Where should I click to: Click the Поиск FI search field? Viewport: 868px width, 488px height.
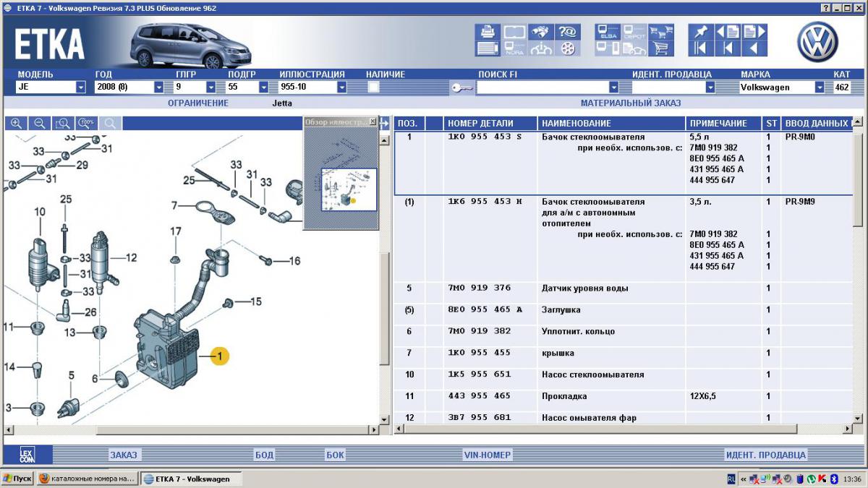pos(542,87)
